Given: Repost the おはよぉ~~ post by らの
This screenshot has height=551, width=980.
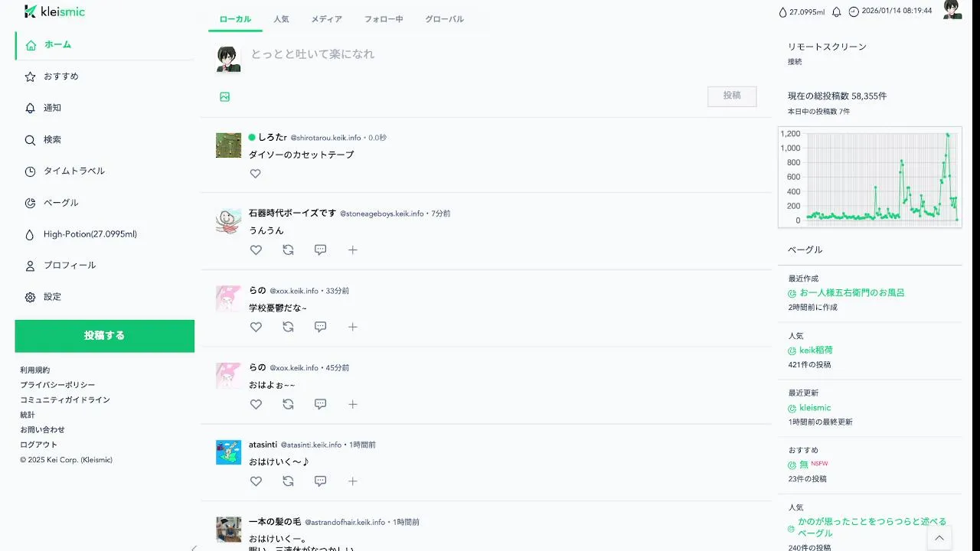Looking at the screenshot, I should pos(288,404).
